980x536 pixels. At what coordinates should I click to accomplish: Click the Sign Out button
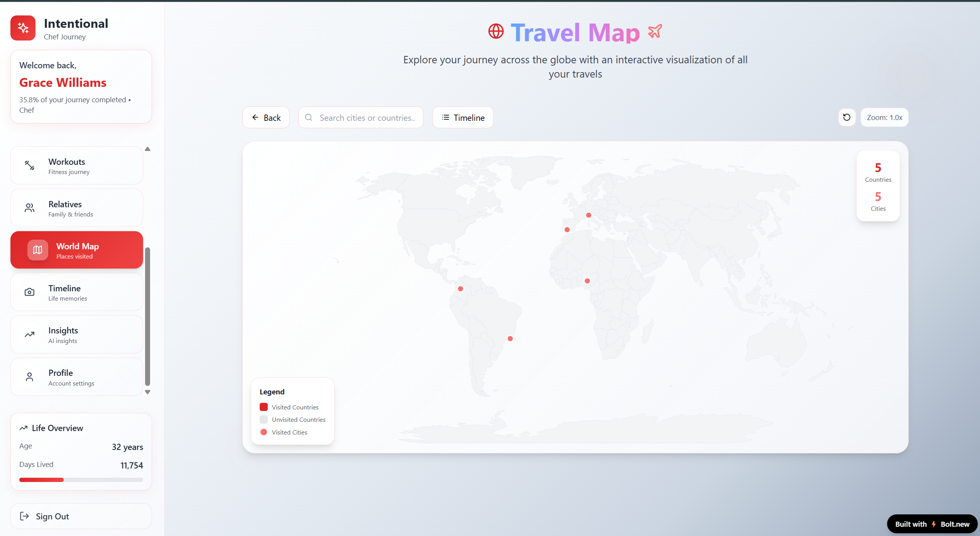click(x=81, y=516)
